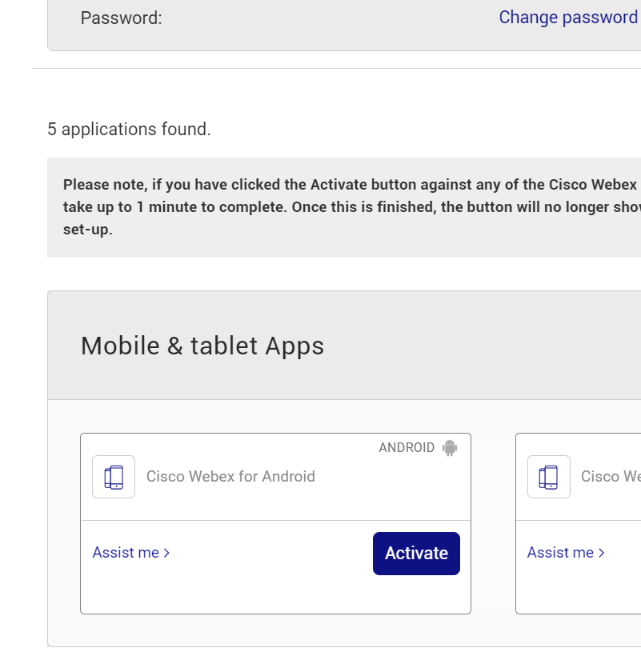Click the '5 applications found.' text
The image size is (641, 672).
point(129,129)
